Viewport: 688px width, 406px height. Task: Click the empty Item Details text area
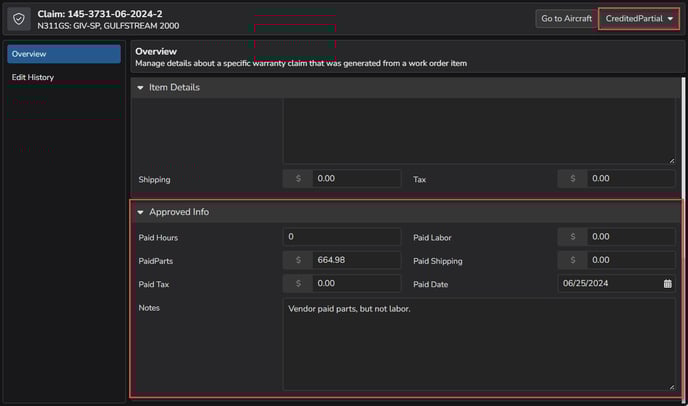click(x=479, y=131)
